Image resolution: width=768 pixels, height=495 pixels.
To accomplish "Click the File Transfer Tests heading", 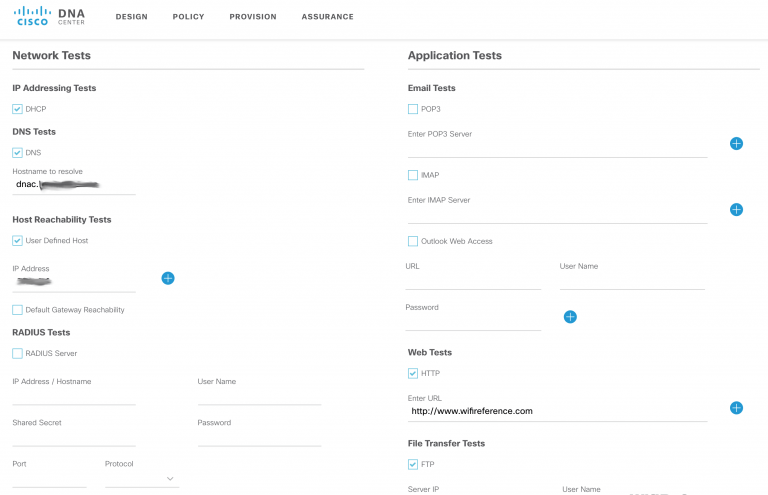I will tap(446, 443).
